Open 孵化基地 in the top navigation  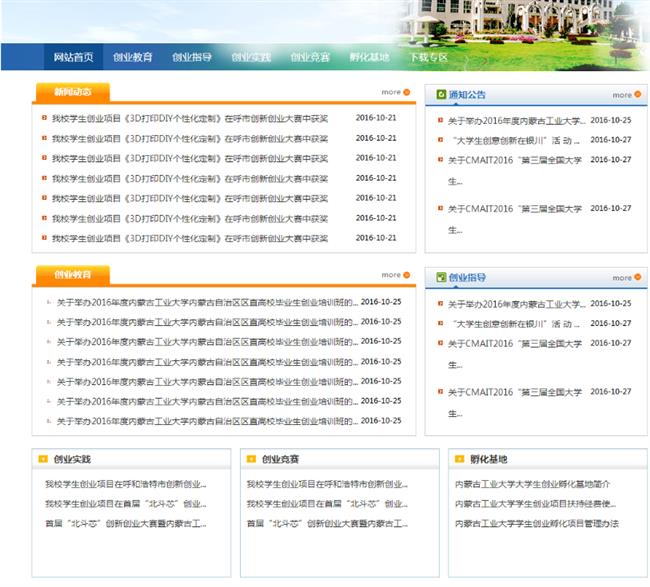click(x=369, y=57)
